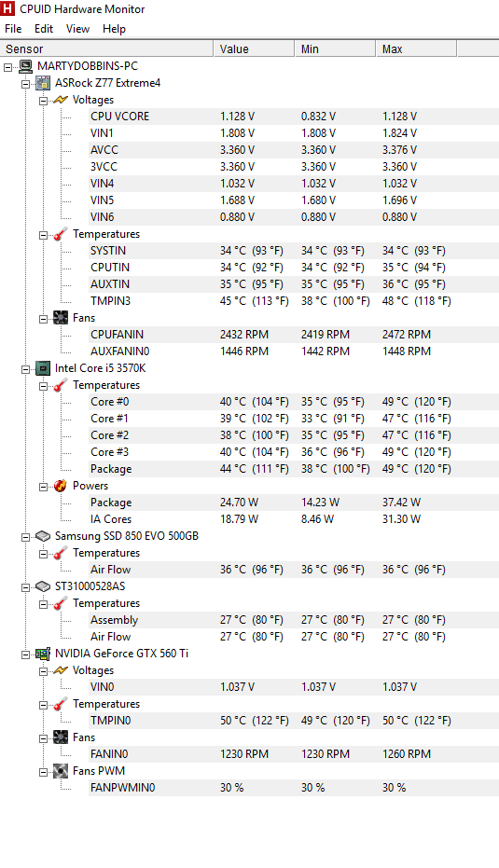This screenshot has height=868, width=499.
Task: Click the Value column header
Action: point(254,48)
